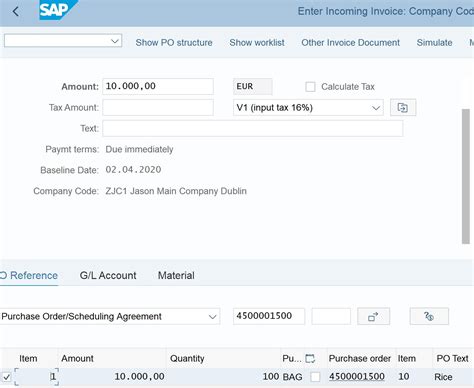Enable the Calculate Tax checkbox

[x=310, y=87]
